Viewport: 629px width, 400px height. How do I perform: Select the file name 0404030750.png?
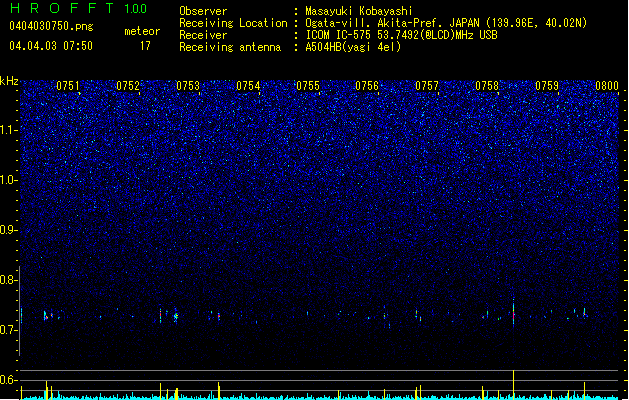coord(51,26)
